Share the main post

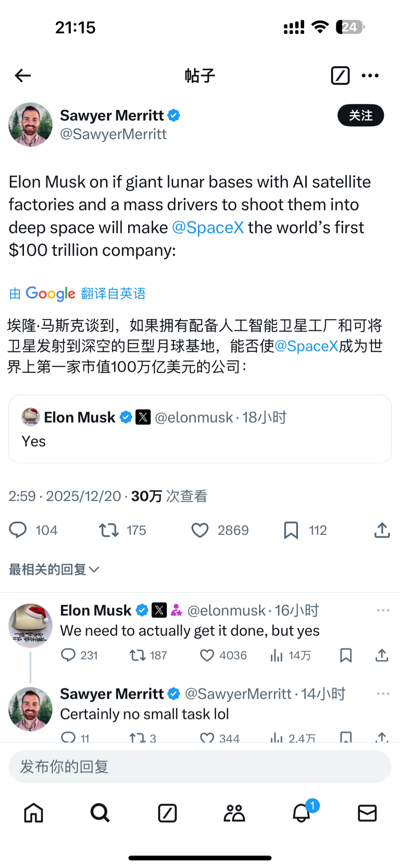coord(382,530)
